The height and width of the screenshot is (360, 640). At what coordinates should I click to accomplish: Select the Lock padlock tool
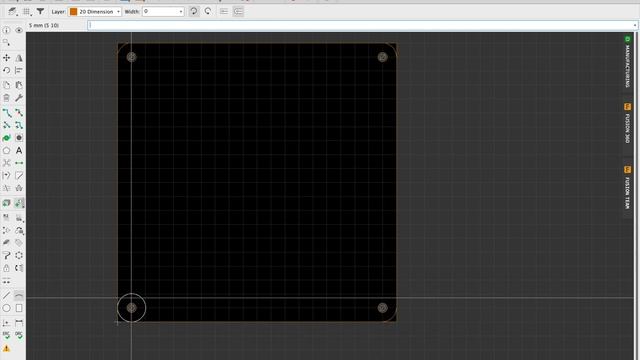tap(7, 268)
